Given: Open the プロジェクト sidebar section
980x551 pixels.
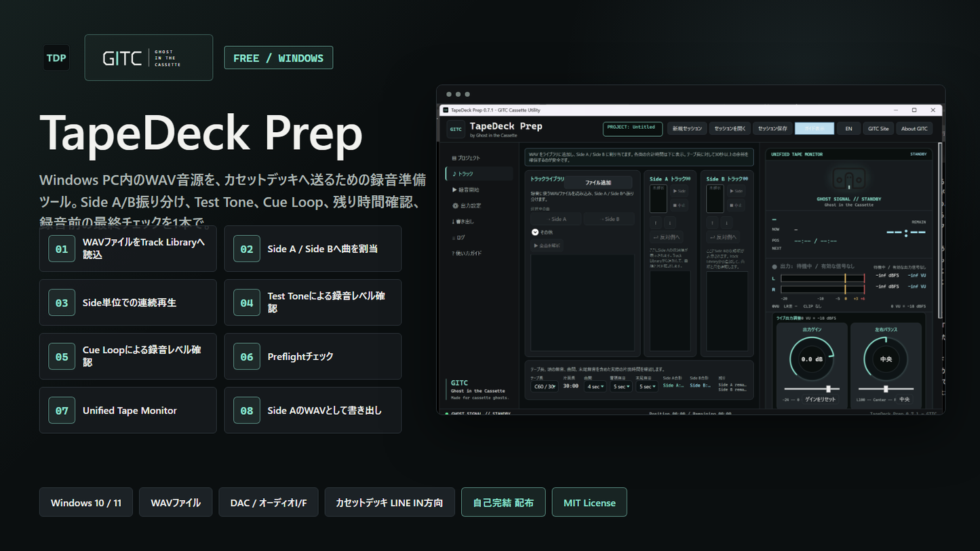Looking at the screenshot, I should [x=479, y=158].
